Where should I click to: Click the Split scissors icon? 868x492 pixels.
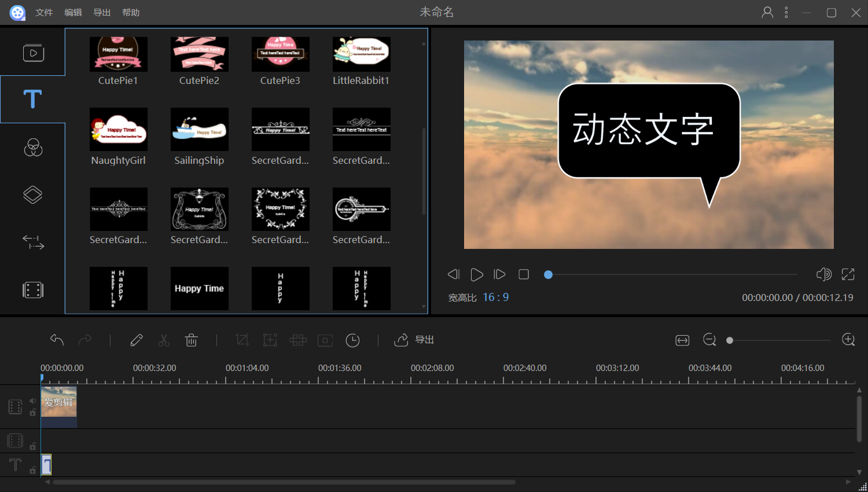(x=164, y=340)
